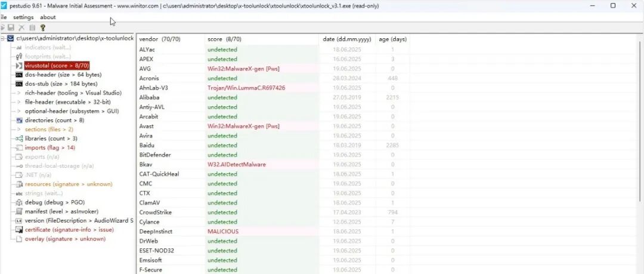
Task: Select the CAT-QuickHeal vendor row
Action: tap(273, 174)
